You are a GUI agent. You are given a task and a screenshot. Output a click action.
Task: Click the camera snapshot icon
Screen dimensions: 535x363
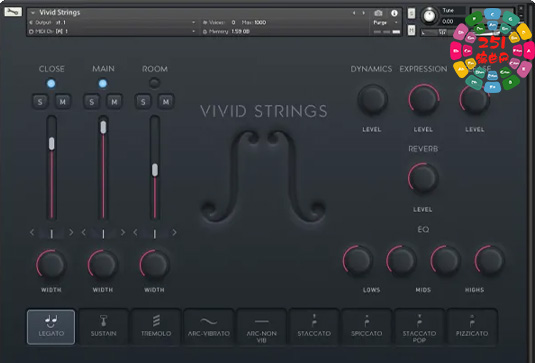pyautogui.click(x=378, y=13)
